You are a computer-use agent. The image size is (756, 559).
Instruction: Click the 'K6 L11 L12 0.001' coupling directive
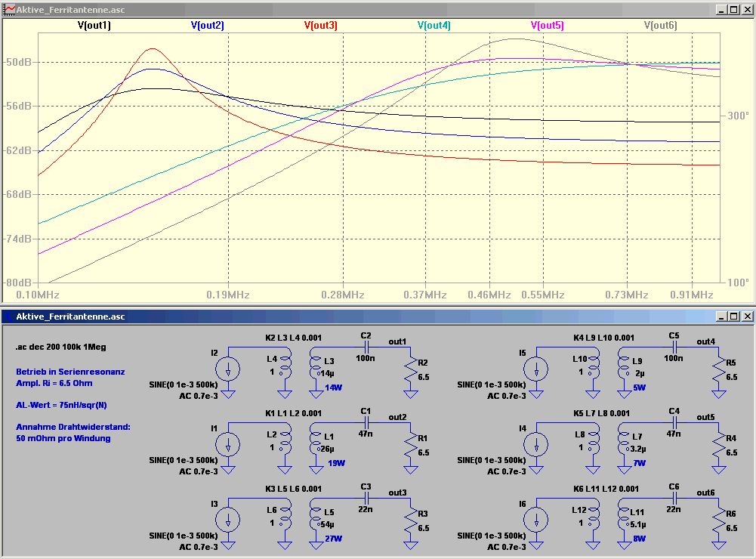606,489
